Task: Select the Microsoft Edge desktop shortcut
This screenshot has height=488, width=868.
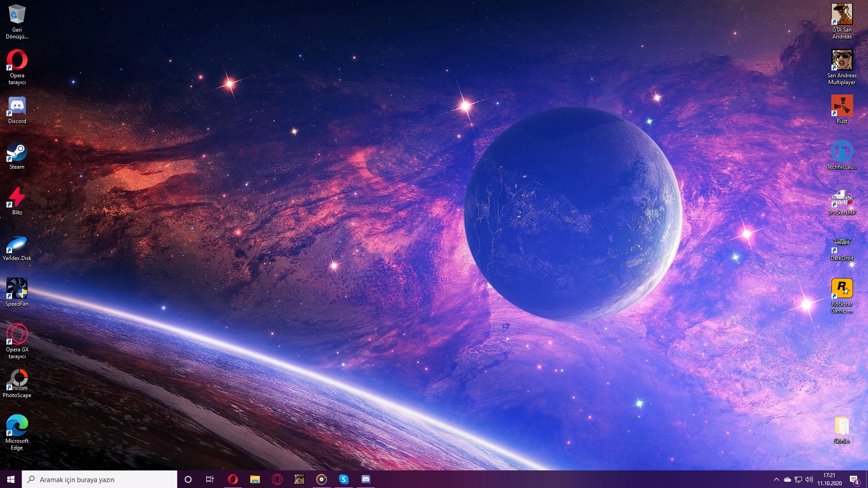Action: point(17,433)
